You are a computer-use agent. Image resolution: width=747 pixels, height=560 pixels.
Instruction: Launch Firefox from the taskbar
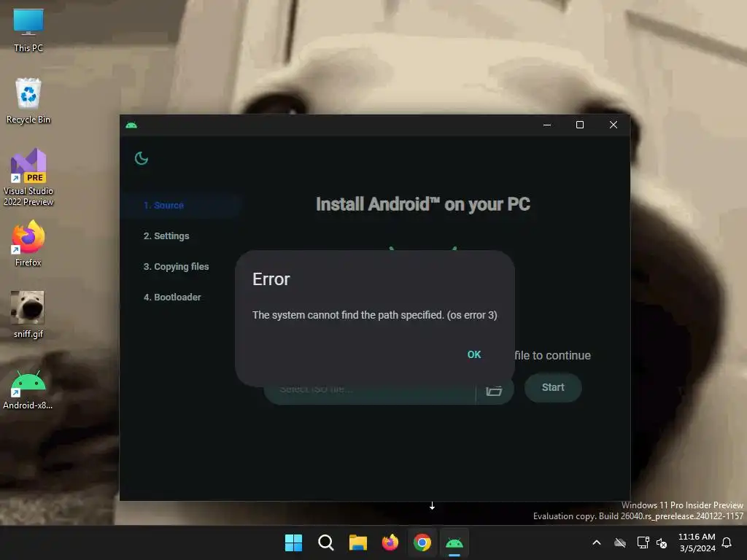[390, 542]
